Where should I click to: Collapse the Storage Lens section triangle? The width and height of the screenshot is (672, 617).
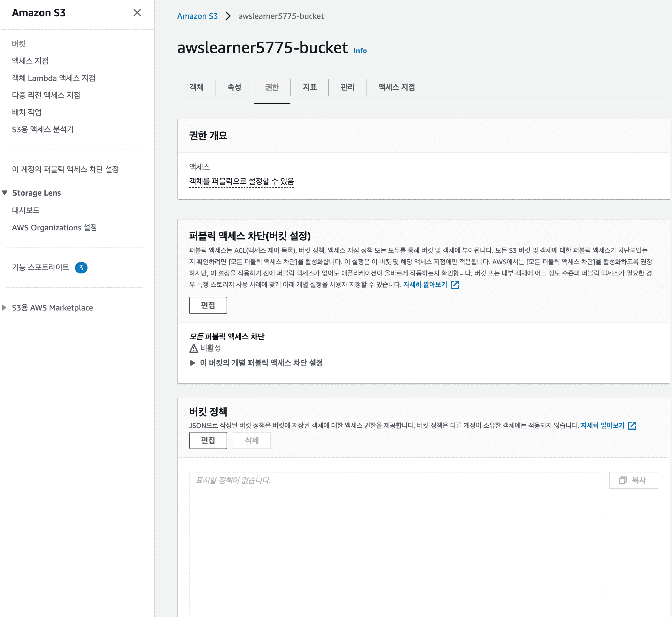click(5, 193)
